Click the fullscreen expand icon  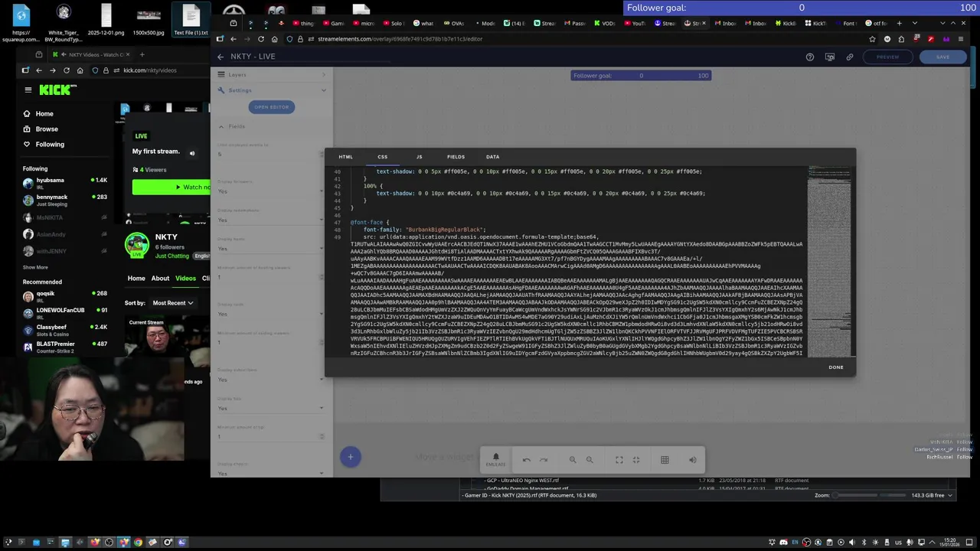tap(619, 460)
